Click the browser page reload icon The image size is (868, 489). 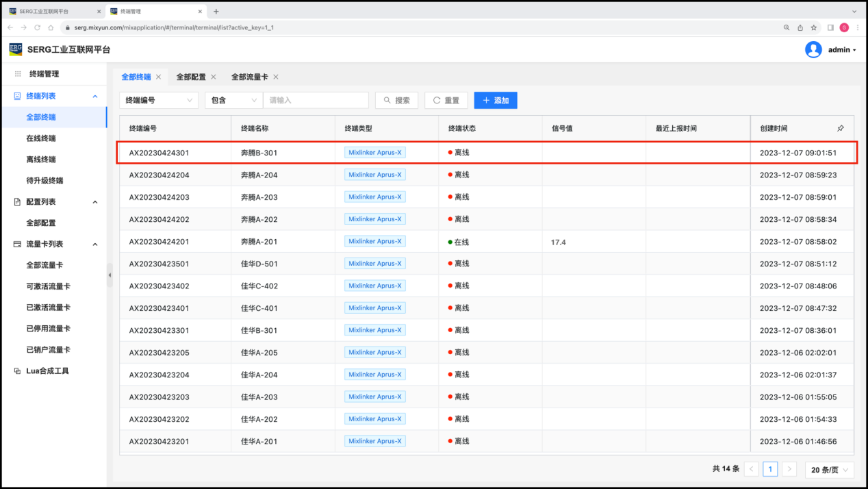click(x=37, y=27)
